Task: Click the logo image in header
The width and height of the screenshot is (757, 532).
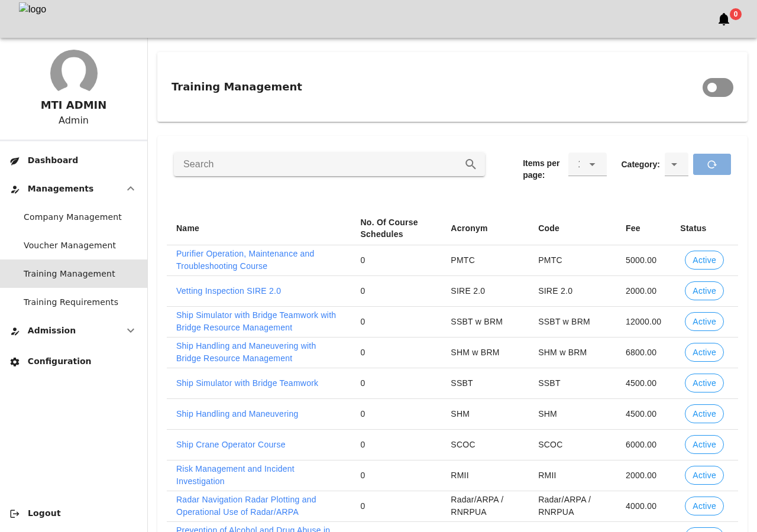Action: coord(33,9)
